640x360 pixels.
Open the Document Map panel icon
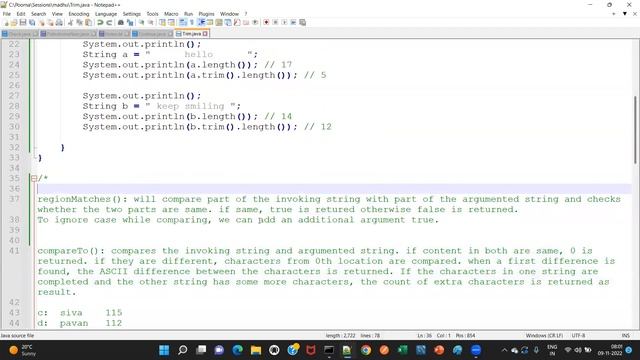coord(219,22)
